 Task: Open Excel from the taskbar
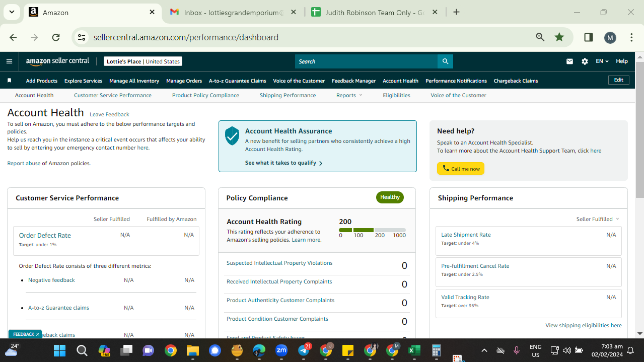tap(414, 350)
